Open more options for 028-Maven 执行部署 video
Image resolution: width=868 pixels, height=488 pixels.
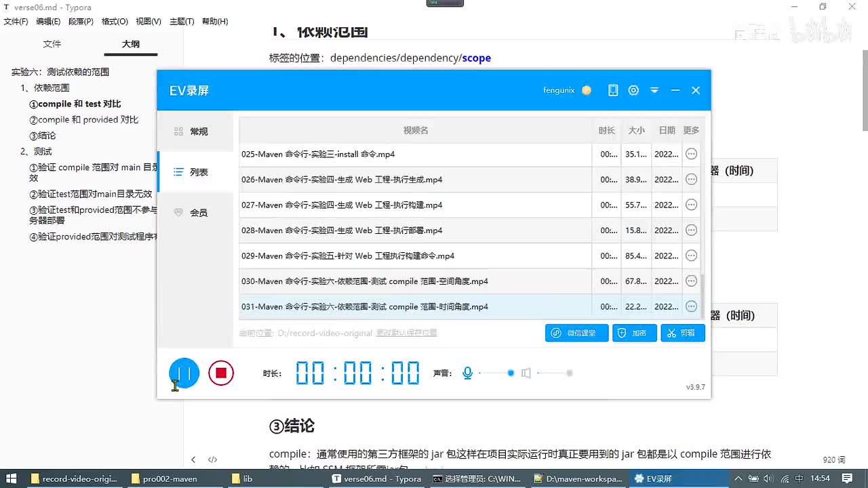[x=691, y=230]
